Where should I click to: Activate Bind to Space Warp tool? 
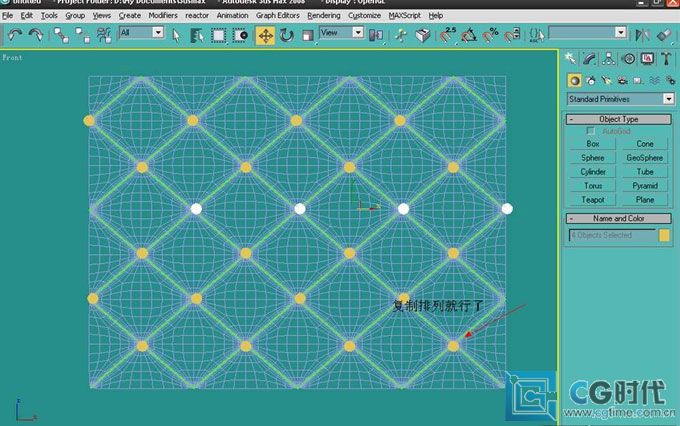104,35
